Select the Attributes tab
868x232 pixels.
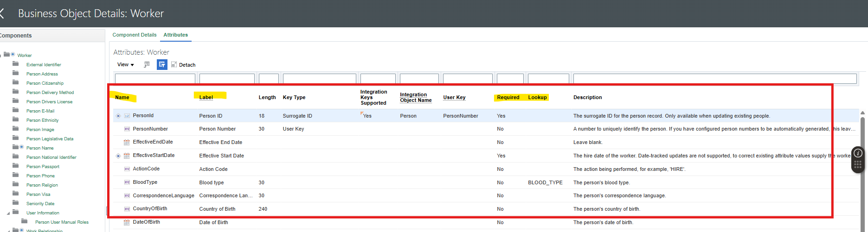coord(176,35)
